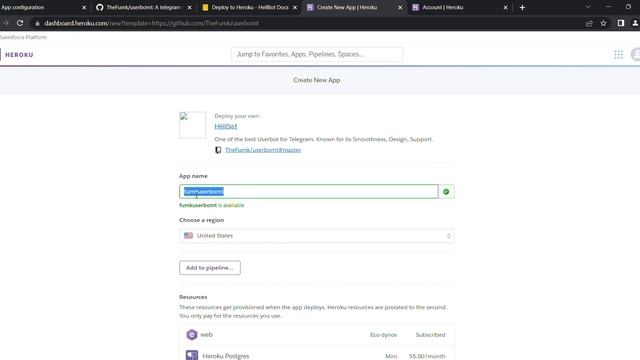This screenshot has width=640, height=360.
Task: Click the Deploy your own text
Action: click(237, 116)
